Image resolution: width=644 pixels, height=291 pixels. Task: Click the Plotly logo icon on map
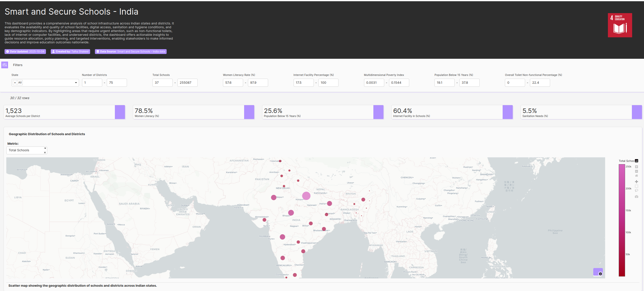(636, 161)
